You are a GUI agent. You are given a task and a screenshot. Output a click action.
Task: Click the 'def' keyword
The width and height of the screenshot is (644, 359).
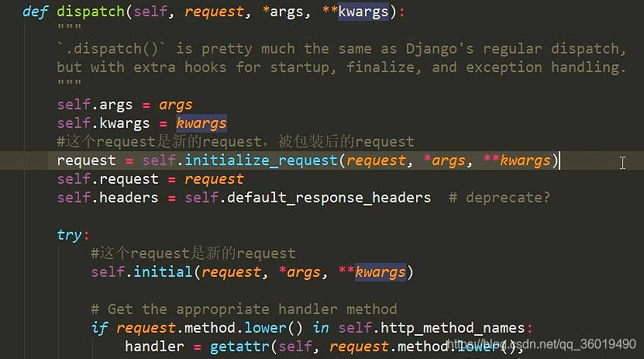click(36, 12)
